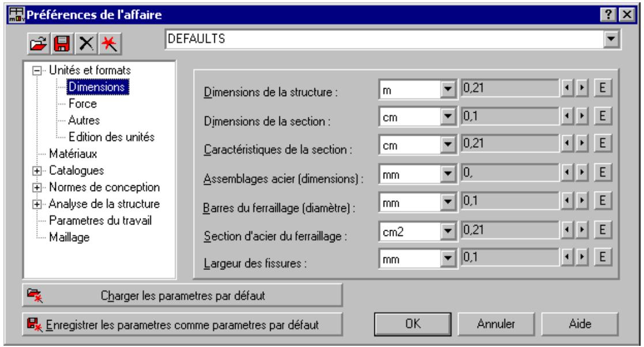Decrease decimals for Assemblages acier
644x347 pixels.
(x=567, y=172)
